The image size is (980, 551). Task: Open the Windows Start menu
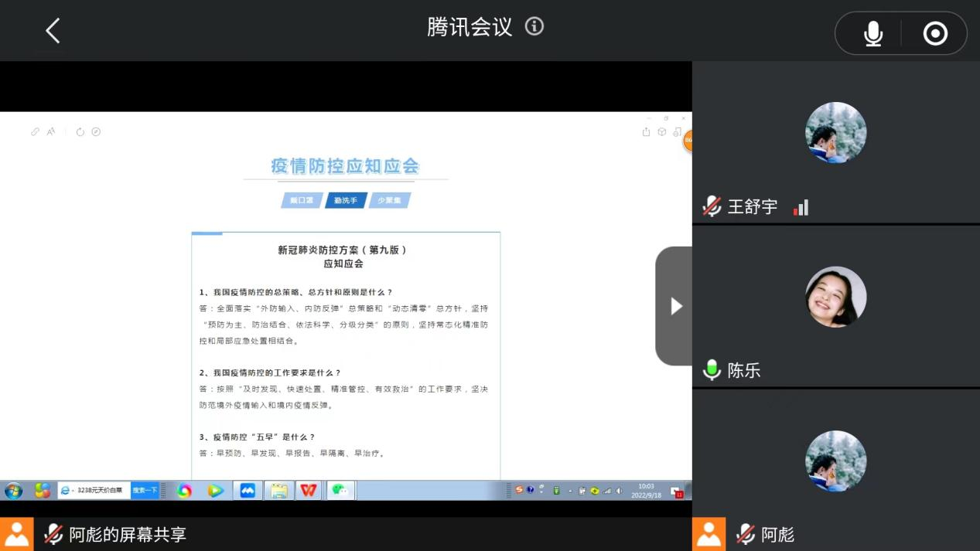point(13,491)
